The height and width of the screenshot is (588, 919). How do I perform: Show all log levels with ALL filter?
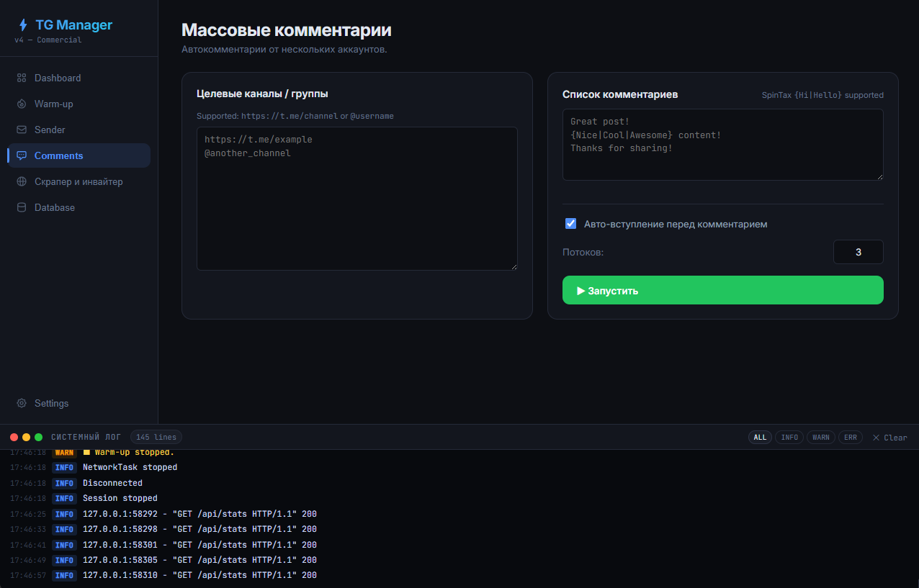tap(760, 437)
